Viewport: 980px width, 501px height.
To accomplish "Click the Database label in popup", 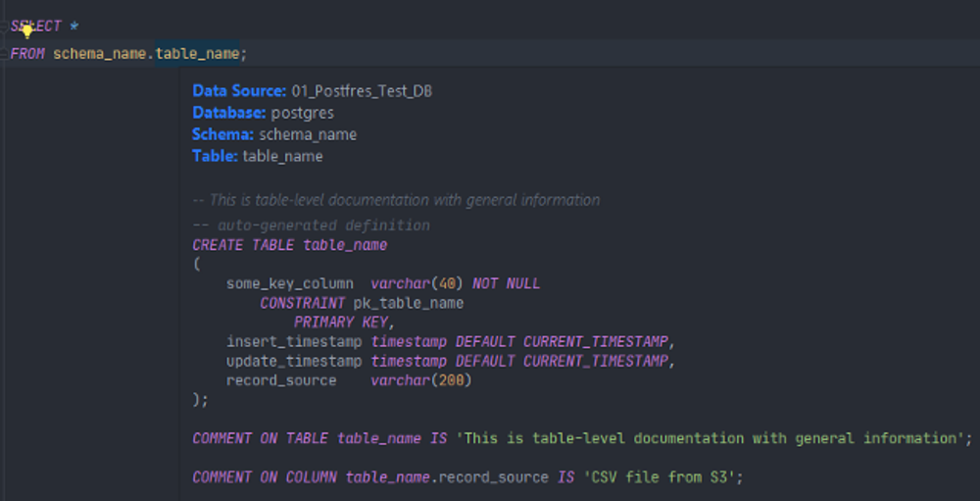I will [x=229, y=113].
